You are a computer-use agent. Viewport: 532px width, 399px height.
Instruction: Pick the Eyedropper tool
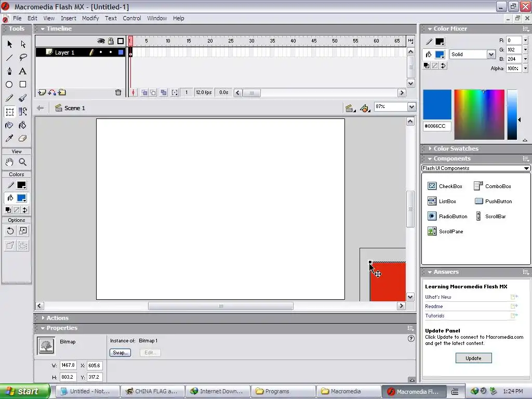pos(9,138)
